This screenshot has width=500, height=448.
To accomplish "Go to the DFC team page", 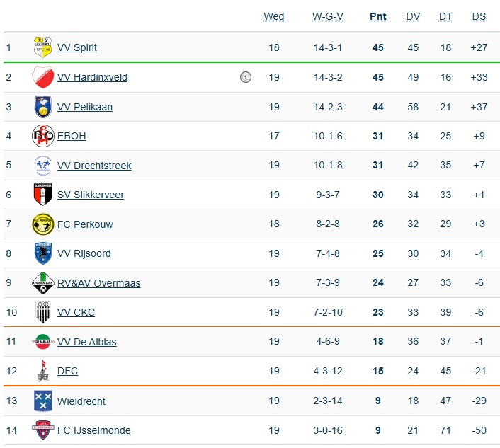I will coord(67,371).
